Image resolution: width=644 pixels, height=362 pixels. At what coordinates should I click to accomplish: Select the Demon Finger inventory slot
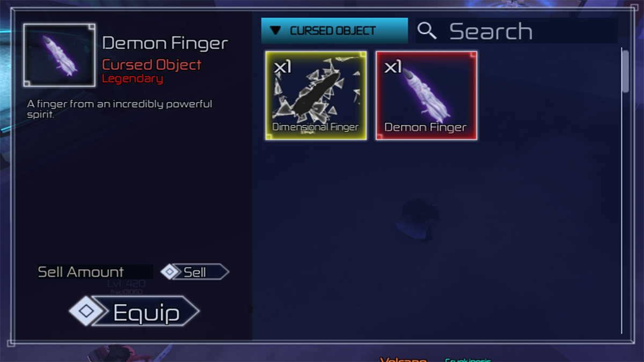tap(427, 96)
